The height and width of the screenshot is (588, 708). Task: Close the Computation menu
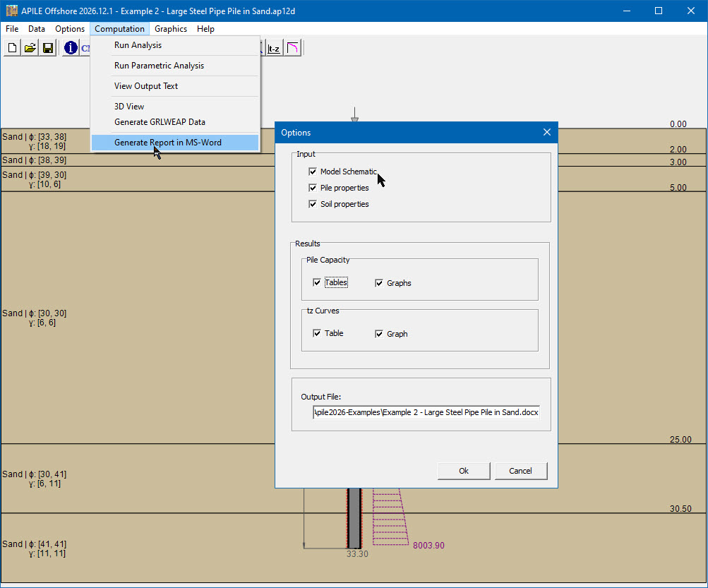point(120,29)
